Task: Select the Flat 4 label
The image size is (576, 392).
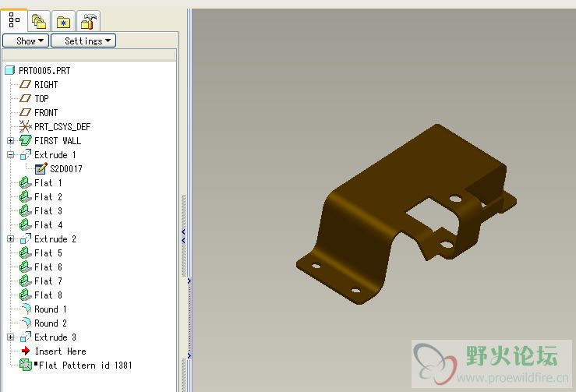Action: [x=48, y=225]
